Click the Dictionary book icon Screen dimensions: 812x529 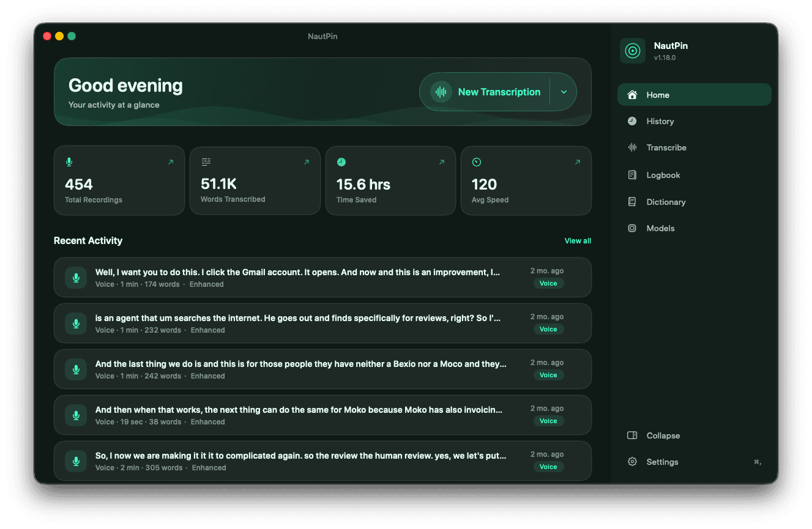[x=632, y=202]
